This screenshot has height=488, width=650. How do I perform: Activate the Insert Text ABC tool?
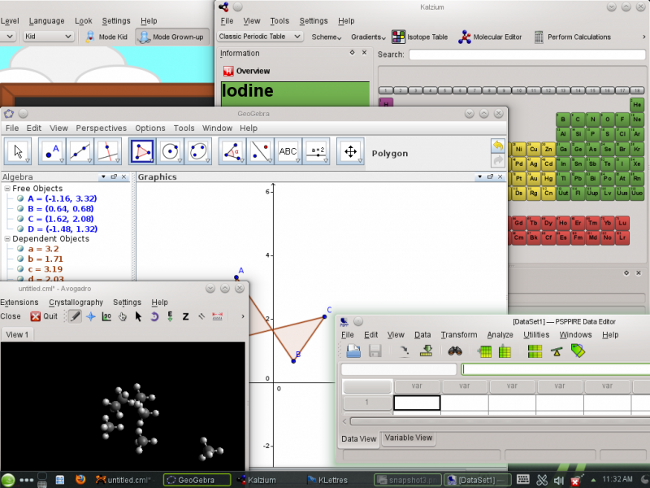click(x=288, y=151)
